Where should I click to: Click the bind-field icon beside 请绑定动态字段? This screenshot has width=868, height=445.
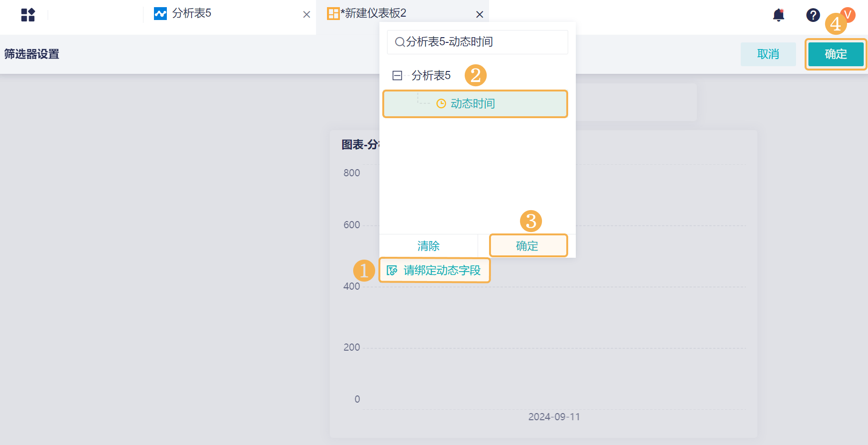[x=392, y=271]
